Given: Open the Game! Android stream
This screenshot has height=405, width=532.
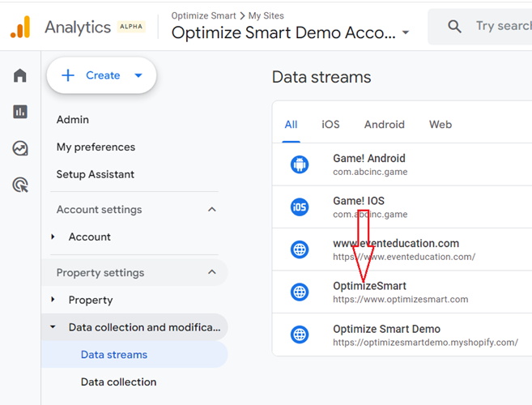Looking at the screenshot, I should (x=402, y=164).
